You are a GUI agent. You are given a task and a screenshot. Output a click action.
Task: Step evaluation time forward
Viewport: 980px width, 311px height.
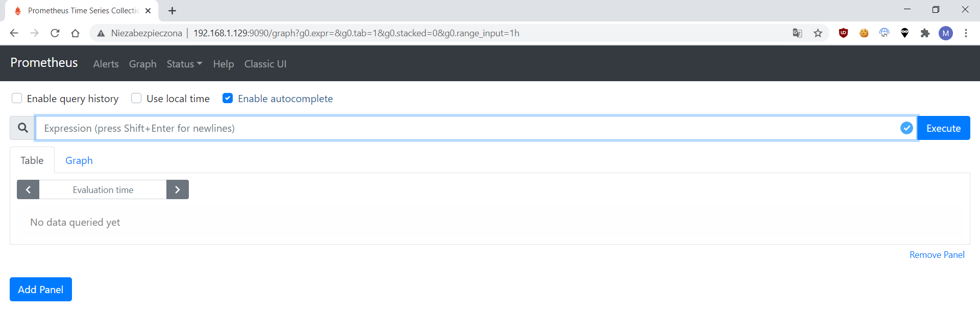(x=178, y=189)
